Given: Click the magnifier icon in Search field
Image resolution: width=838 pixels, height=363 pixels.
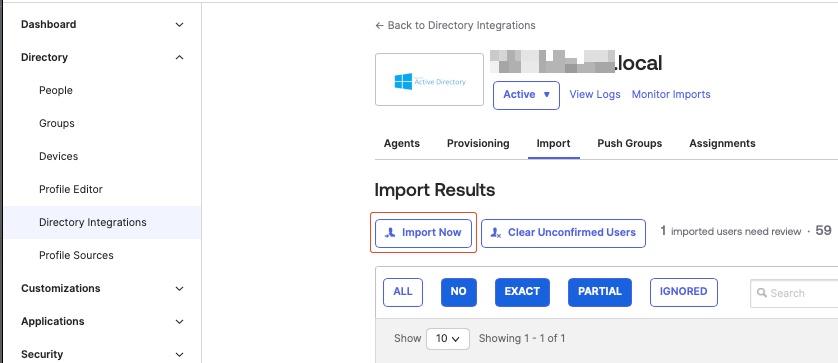Looking at the screenshot, I should (762, 294).
